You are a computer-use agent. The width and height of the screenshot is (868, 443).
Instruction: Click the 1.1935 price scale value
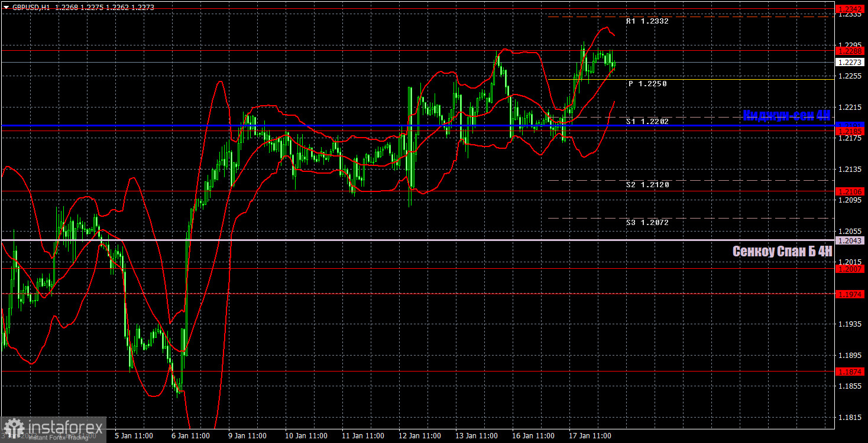850,324
